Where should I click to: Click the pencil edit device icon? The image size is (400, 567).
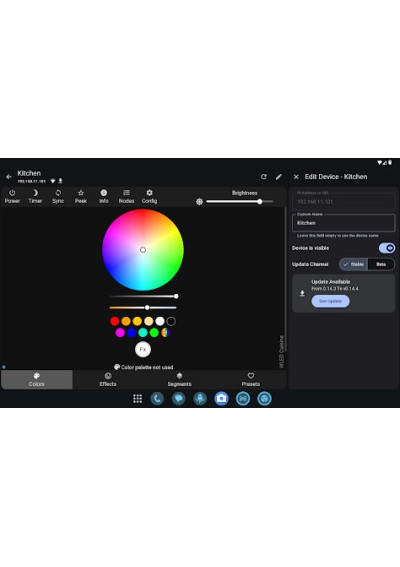[x=279, y=176]
